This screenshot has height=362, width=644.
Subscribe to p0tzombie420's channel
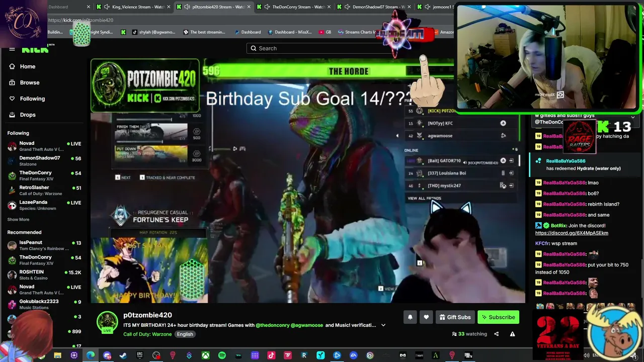pos(498,317)
